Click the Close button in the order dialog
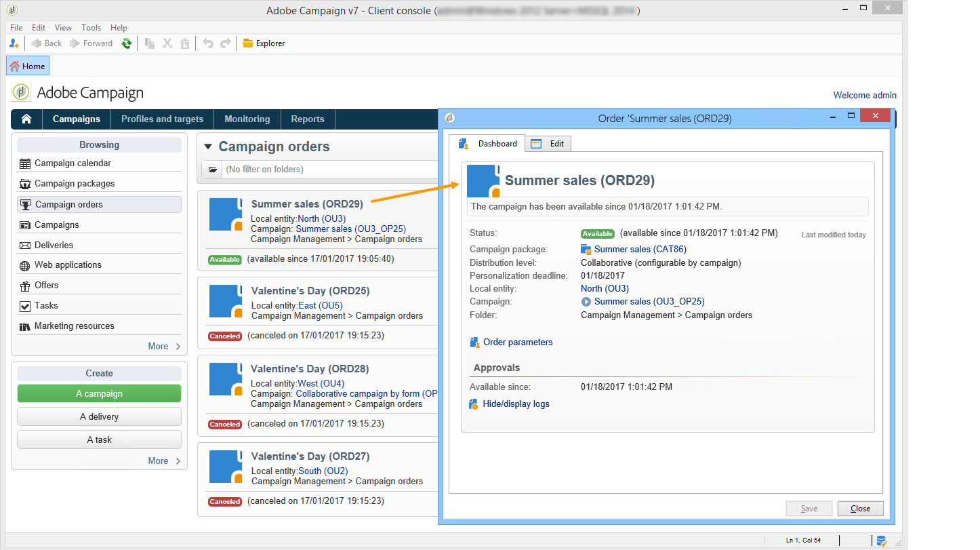This screenshot has width=980, height=550. (861, 509)
